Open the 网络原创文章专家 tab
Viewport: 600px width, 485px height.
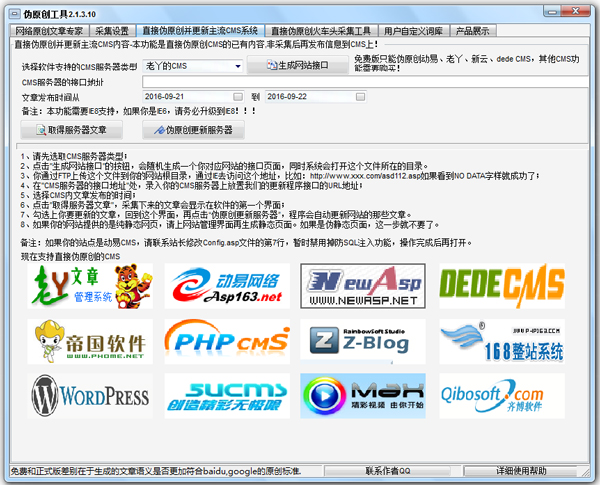point(49,31)
